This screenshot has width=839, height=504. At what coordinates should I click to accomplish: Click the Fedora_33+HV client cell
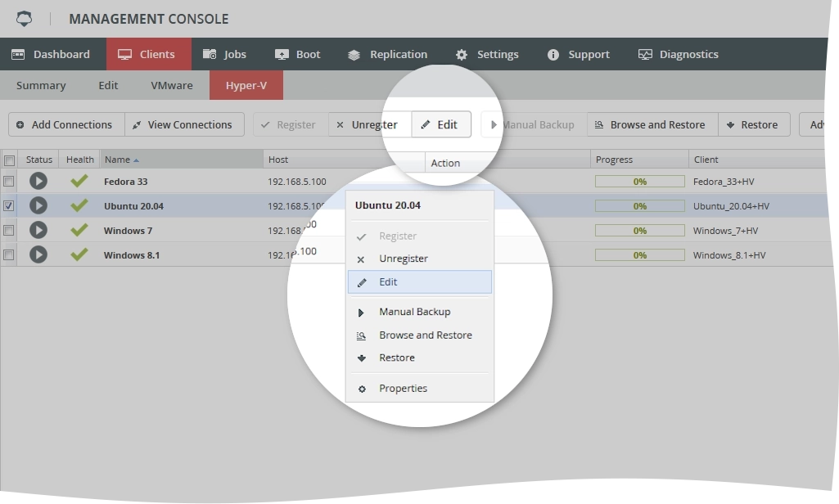(724, 182)
